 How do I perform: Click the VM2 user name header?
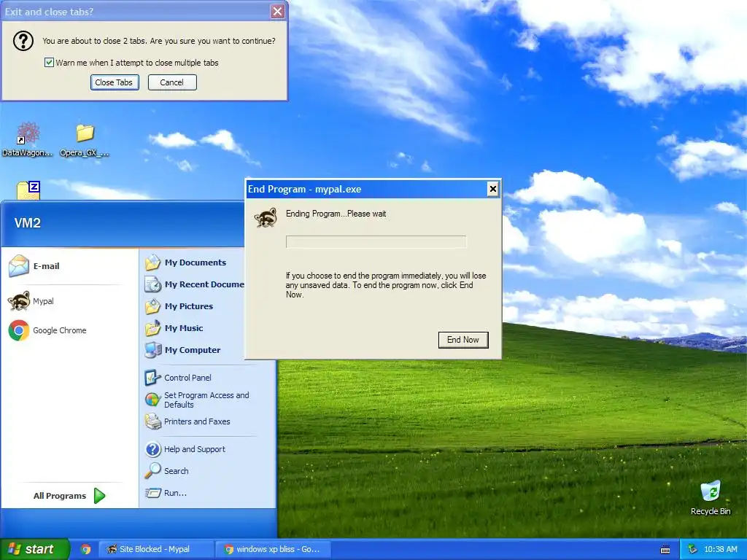pyautogui.click(x=28, y=223)
